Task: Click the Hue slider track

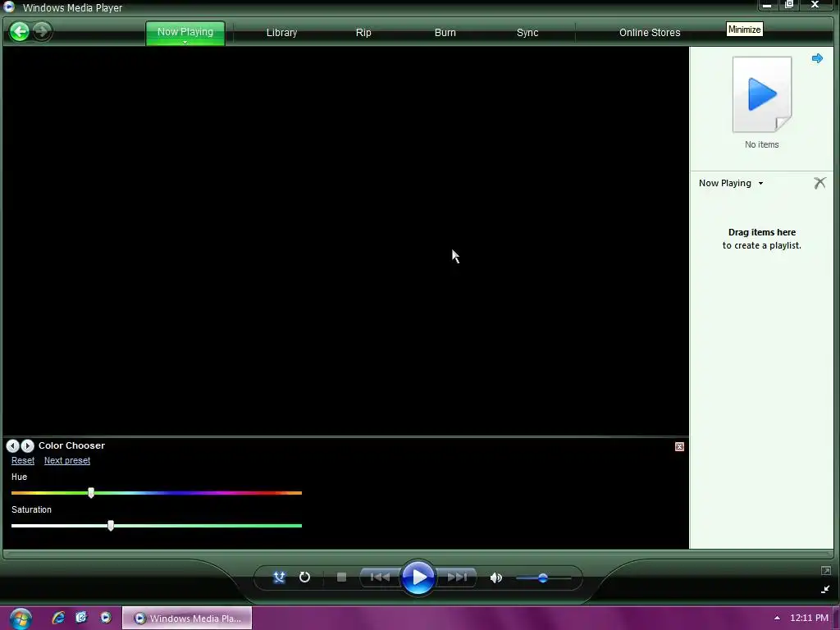Action: (x=157, y=493)
